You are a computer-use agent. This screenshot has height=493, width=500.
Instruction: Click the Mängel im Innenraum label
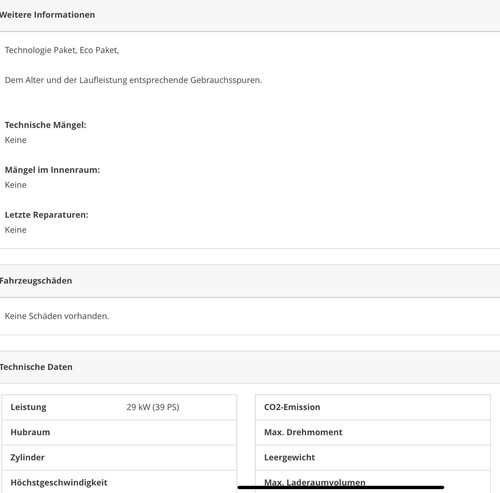tap(52, 170)
